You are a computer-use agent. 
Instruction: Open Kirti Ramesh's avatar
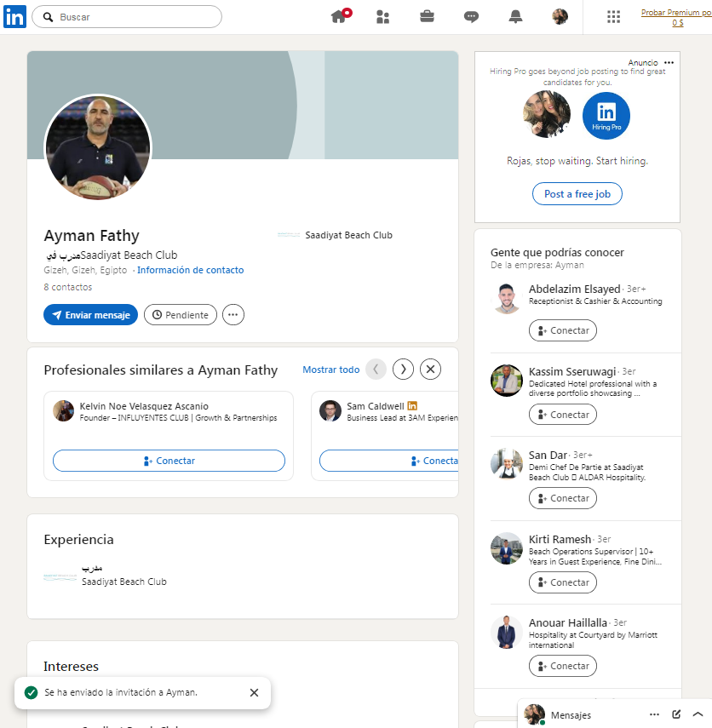coord(506,548)
